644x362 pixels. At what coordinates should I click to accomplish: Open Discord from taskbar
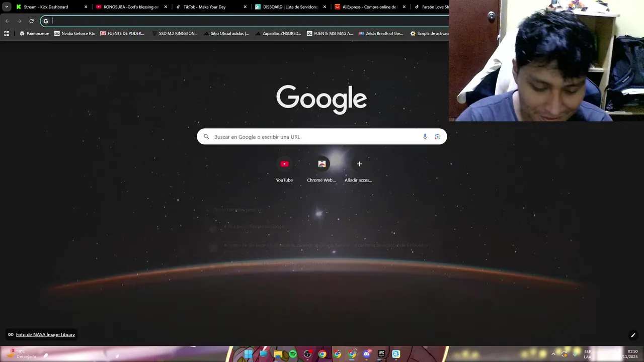(367, 354)
